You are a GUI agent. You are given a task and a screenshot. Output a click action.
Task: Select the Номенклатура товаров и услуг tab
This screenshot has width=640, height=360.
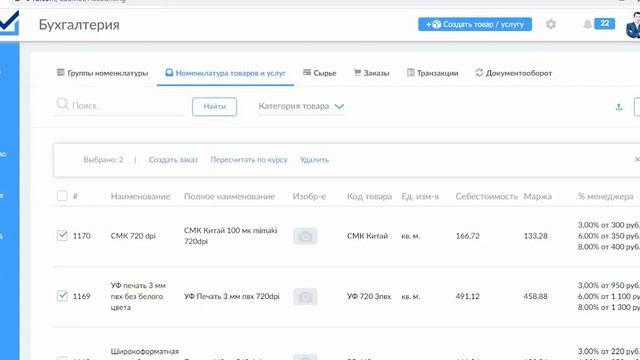[225, 73]
